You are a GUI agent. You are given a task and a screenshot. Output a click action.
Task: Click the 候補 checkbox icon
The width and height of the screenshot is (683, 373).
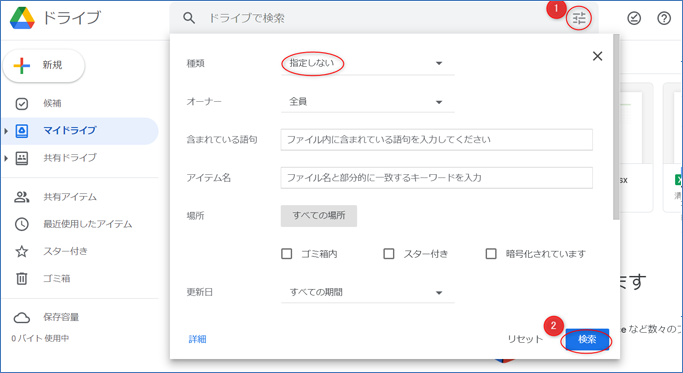pyautogui.click(x=22, y=104)
